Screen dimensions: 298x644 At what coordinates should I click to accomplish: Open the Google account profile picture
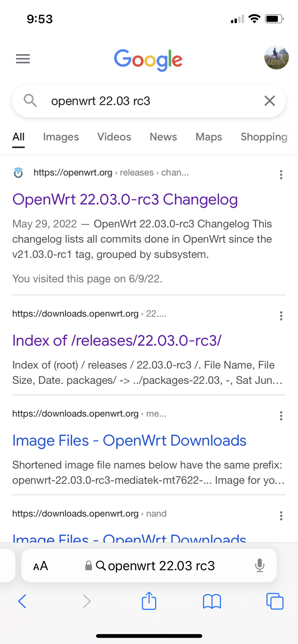click(276, 57)
